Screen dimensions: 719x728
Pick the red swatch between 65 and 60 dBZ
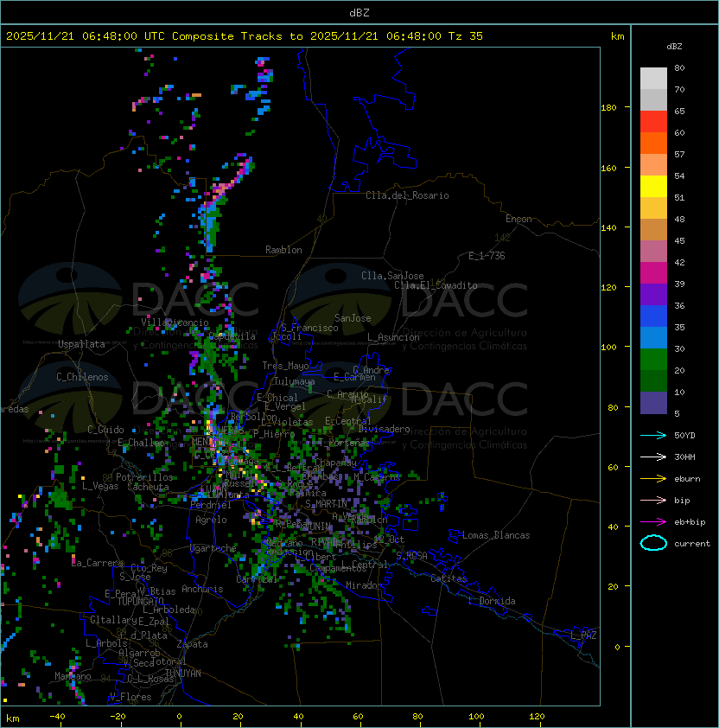pyautogui.click(x=653, y=122)
